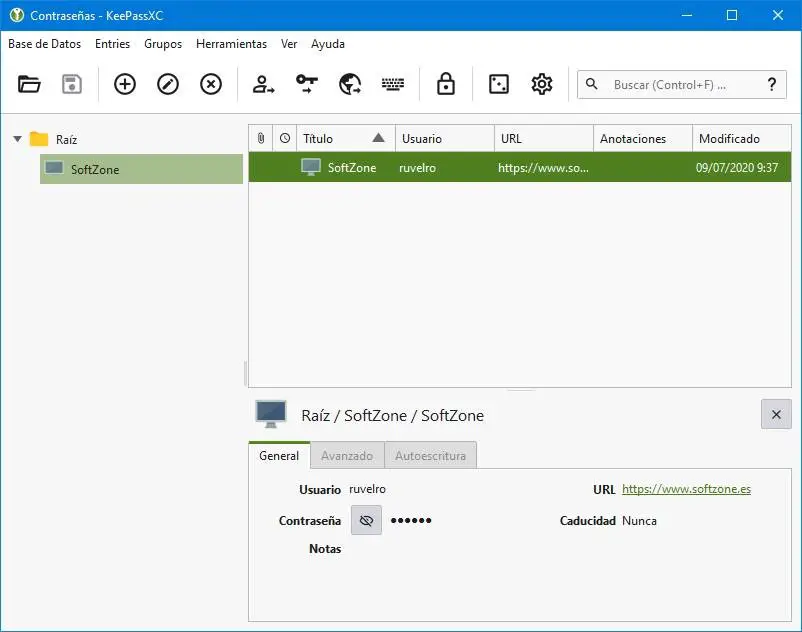The image size is (802, 632).
Task: Sort by URL column header
Action: [x=544, y=138]
